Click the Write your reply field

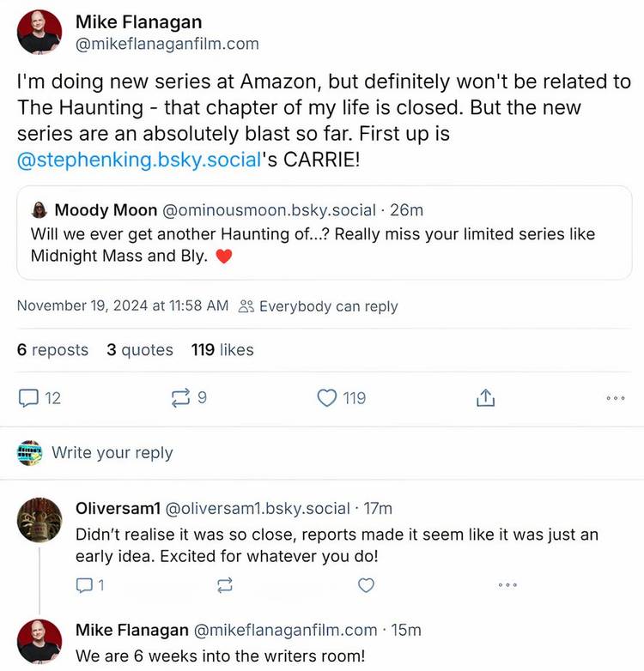(112, 453)
